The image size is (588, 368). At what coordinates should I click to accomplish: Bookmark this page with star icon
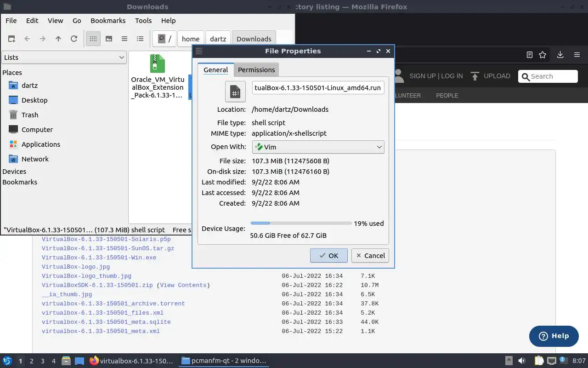(543, 55)
